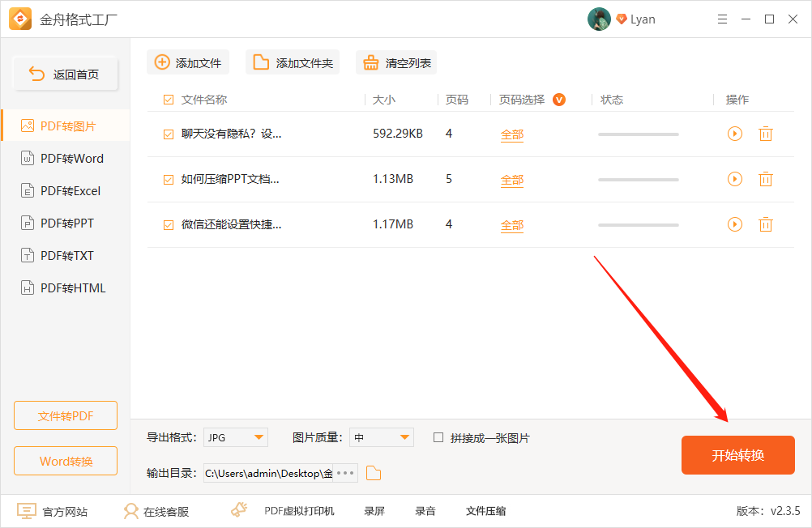Click the Word转换 button
812x528 pixels.
click(x=66, y=461)
